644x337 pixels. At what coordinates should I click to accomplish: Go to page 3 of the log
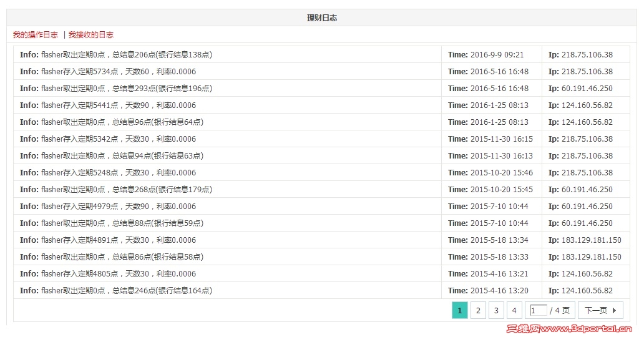pos(496,310)
